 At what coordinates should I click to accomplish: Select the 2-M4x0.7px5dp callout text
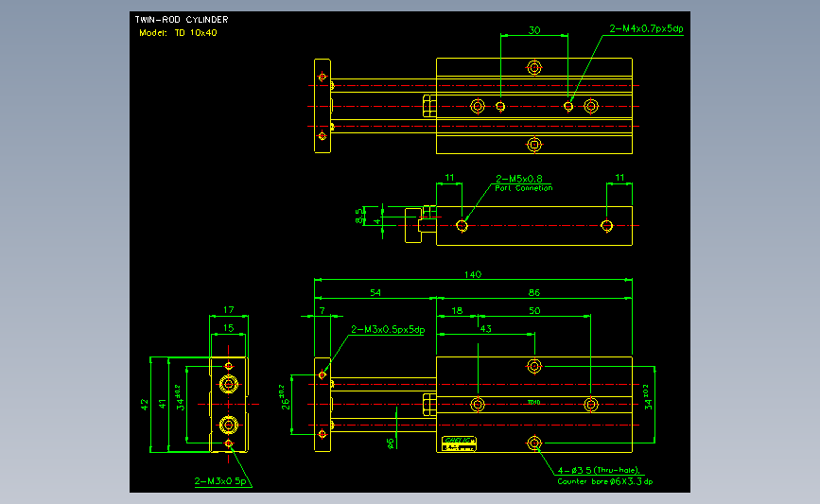[x=646, y=28]
